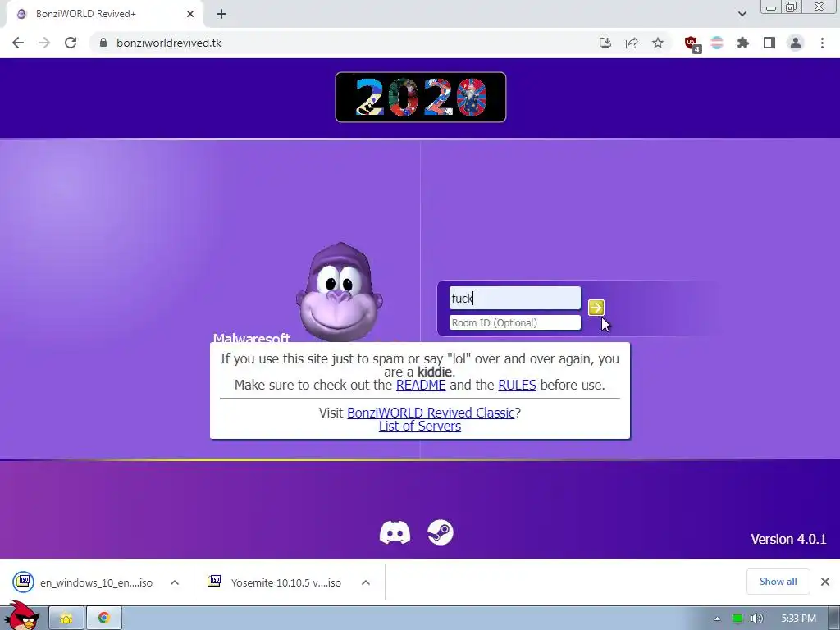
Task: Click the Malwaresoft label
Action: [252, 338]
